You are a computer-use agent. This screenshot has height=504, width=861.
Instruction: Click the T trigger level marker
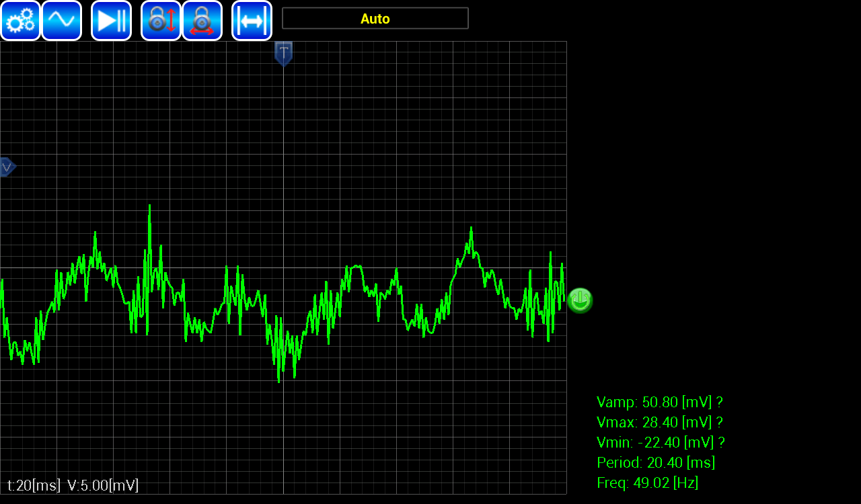pos(283,54)
